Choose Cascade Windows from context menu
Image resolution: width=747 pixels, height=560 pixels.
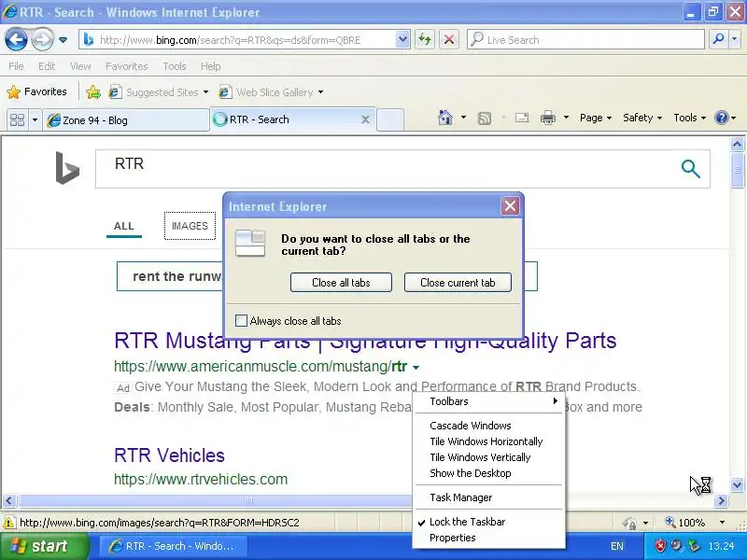pos(488,426)
